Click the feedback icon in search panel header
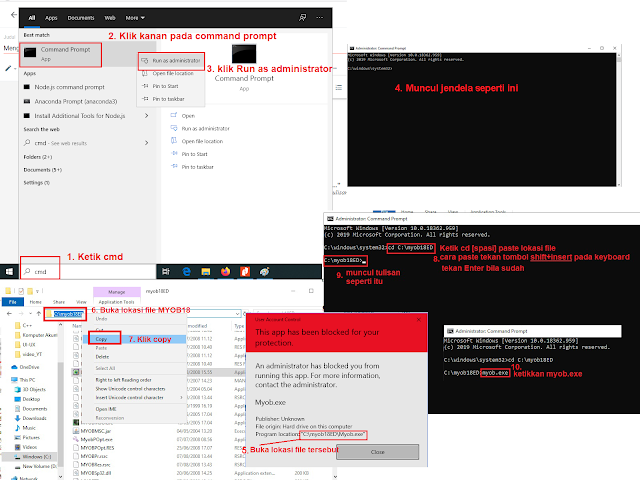 (x=302, y=18)
